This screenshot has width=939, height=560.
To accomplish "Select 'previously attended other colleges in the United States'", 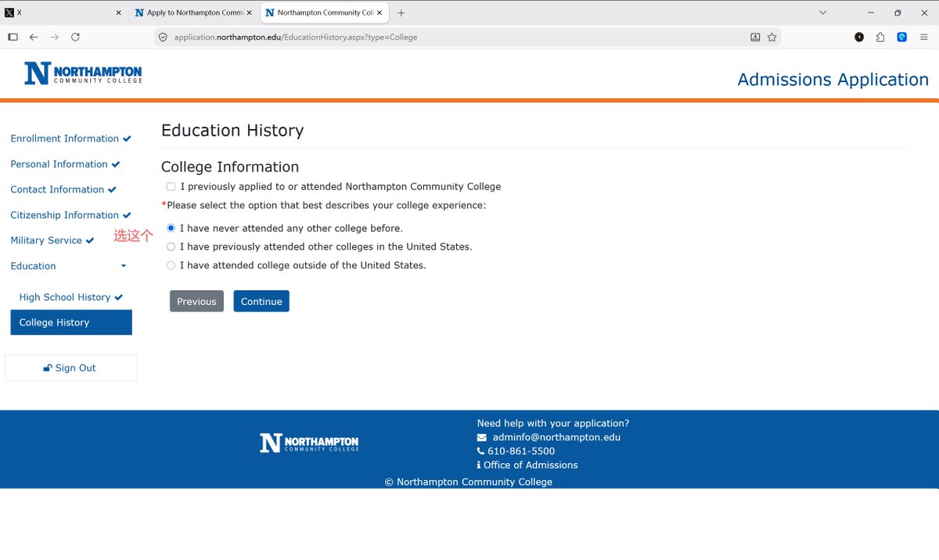I will pyautogui.click(x=171, y=246).
